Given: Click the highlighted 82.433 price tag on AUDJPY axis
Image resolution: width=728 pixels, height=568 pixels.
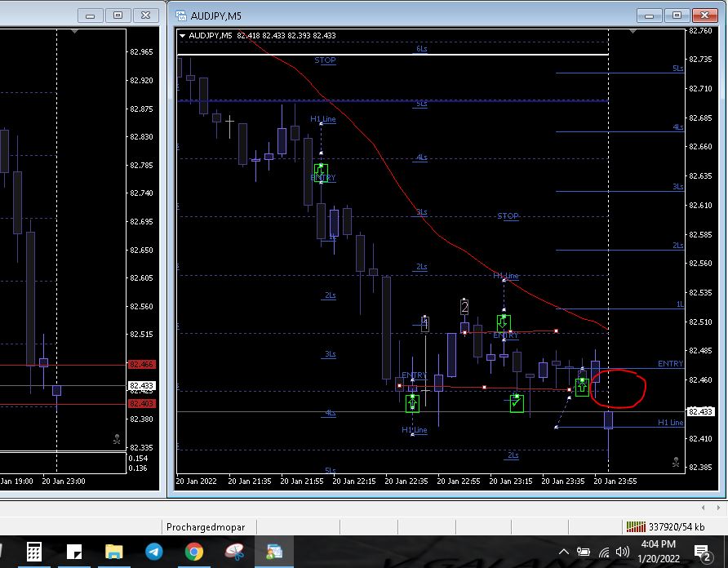Looking at the screenshot, I should (700, 411).
